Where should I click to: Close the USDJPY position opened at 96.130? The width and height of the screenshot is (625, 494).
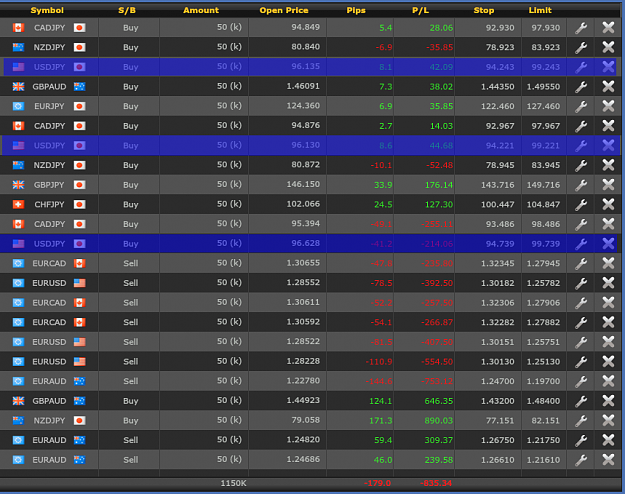(x=608, y=145)
